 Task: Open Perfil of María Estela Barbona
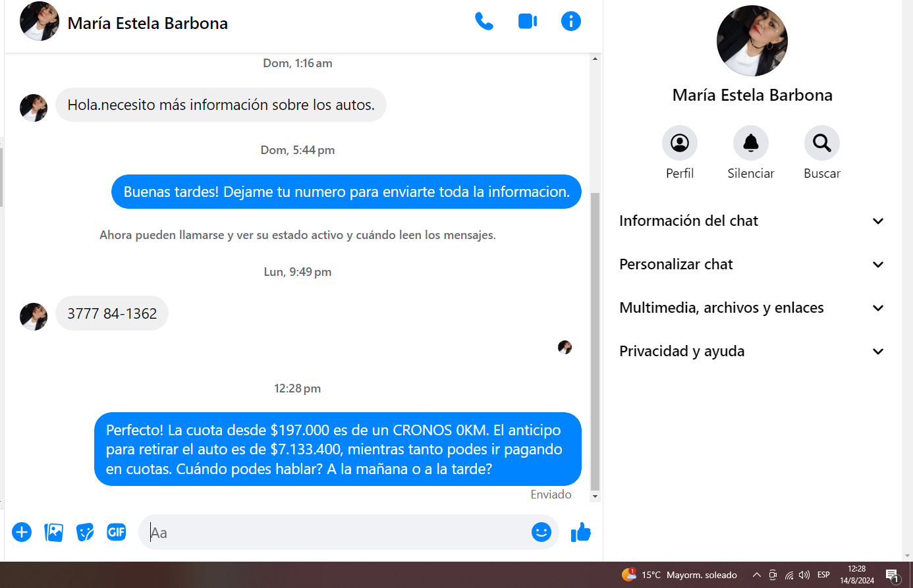click(x=679, y=143)
